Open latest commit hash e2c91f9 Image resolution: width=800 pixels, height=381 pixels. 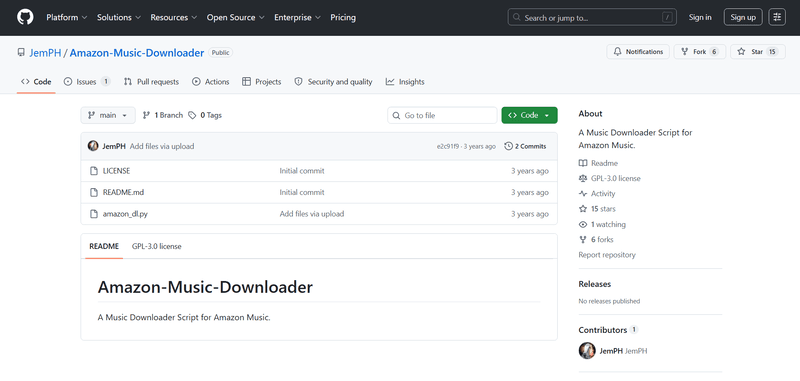(448, 146)
